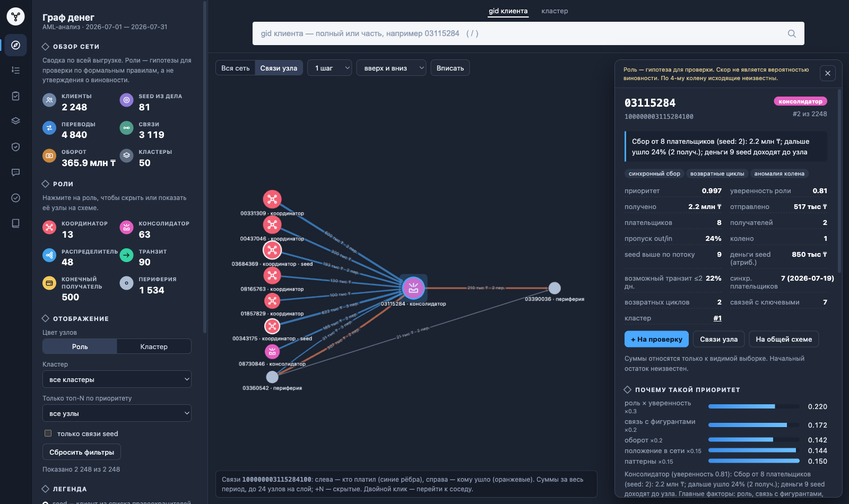This screenshot has width=849, height=504.
Task: Select graph node 03360542 периферия
Action: 272,377
